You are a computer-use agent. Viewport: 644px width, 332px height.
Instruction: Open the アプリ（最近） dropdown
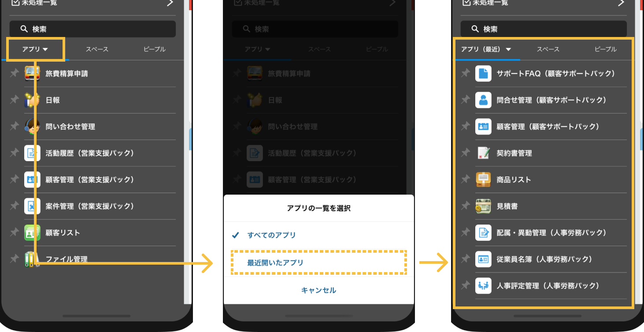click(x=486, y=50)
